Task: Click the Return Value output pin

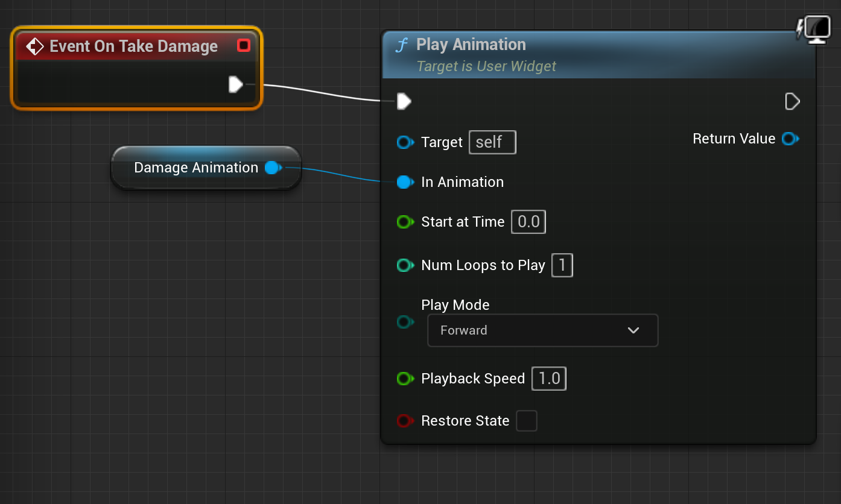Action: pyautogui.click(x=790, y=139)
